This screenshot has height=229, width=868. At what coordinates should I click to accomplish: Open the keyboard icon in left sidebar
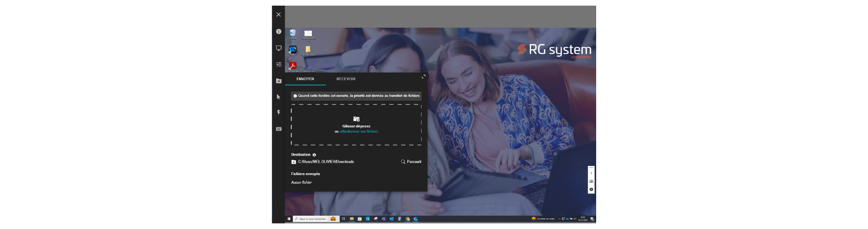tap(279, 129)
